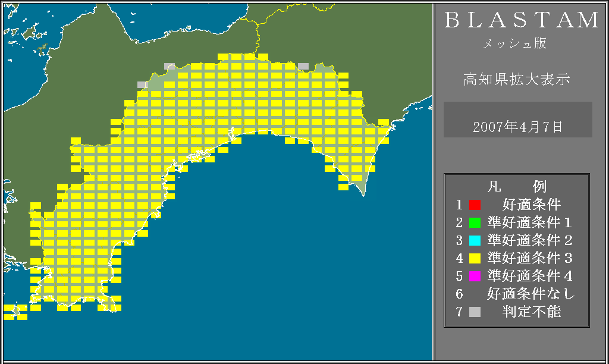
Task: Click the メッシュ版 subtitle
Action: [514, 44]
